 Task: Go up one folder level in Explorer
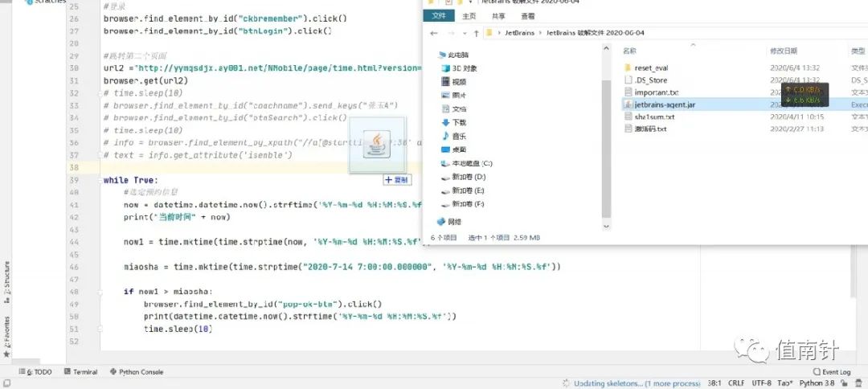476,33
